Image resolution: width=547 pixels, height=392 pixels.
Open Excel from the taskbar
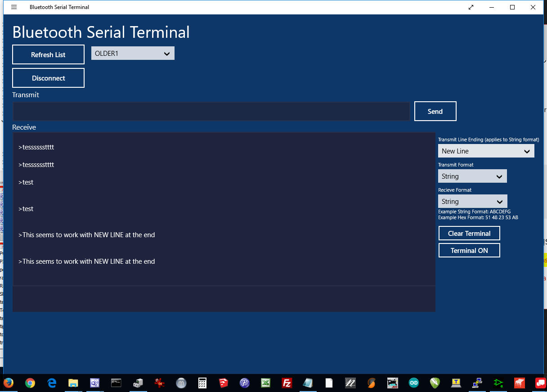266,383
